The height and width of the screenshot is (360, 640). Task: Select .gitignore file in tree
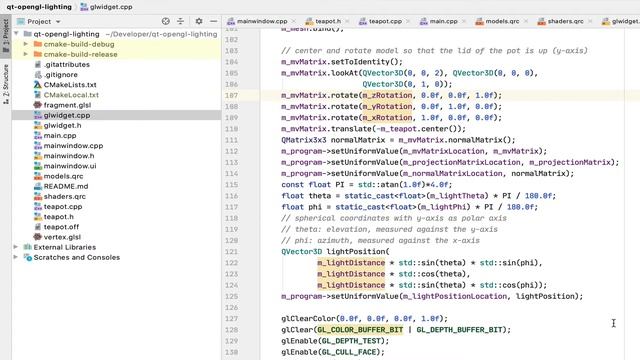click(x=60, y=75)
